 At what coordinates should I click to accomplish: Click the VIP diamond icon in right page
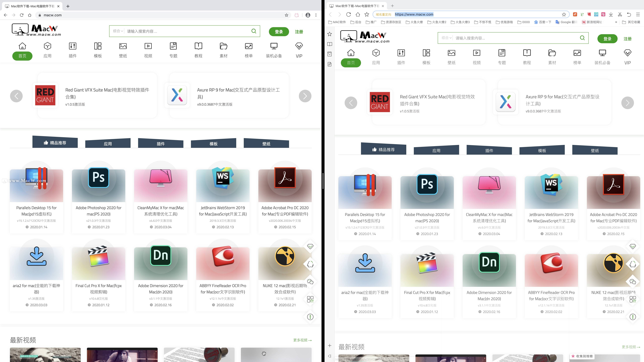click(627, 53)
